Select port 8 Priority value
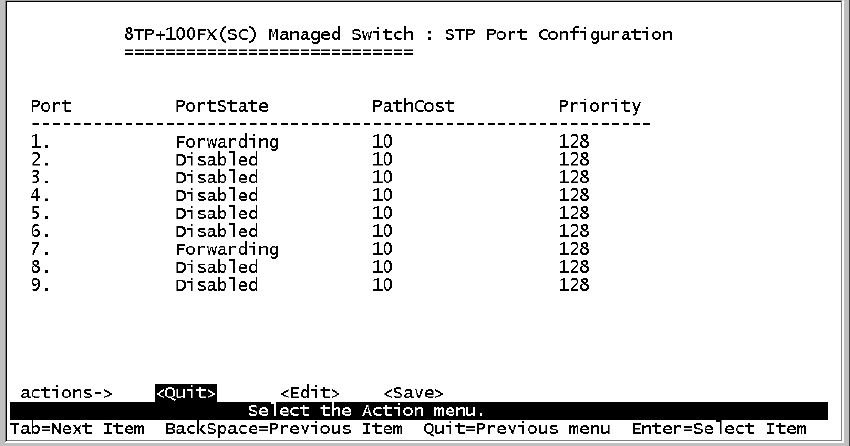Viewport: 850px width, 446px height. (x=574, y=267)
